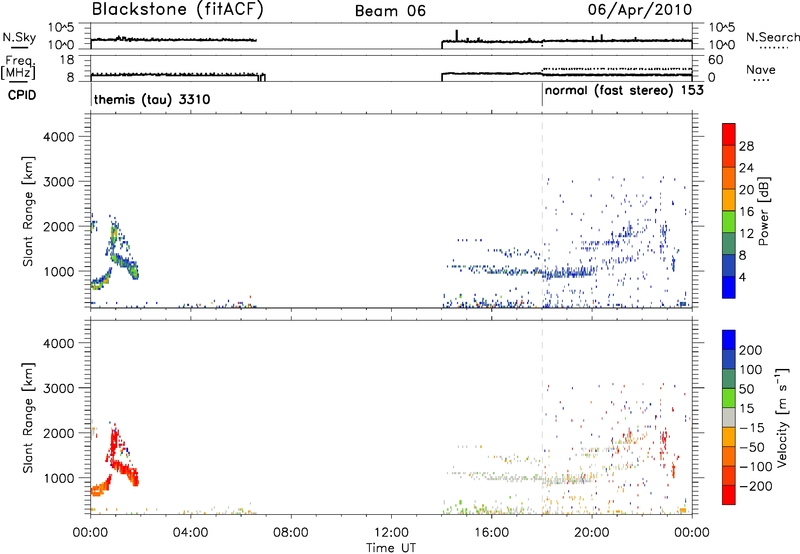Image resolution: width=800 pixels, height=554 pixels.
Task: Click the "08:00" time tick label
Action: coord(290,533)
